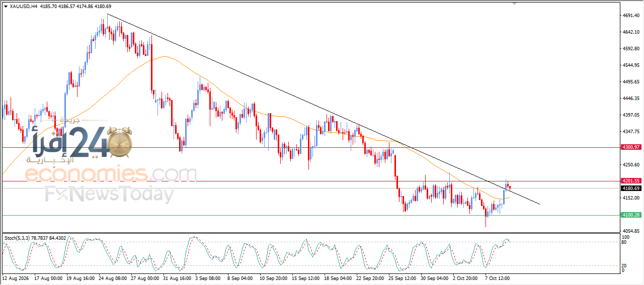The image size is (644, 285).
Task: Click the 4642.10 price axis label
Action: coord(631,32)
